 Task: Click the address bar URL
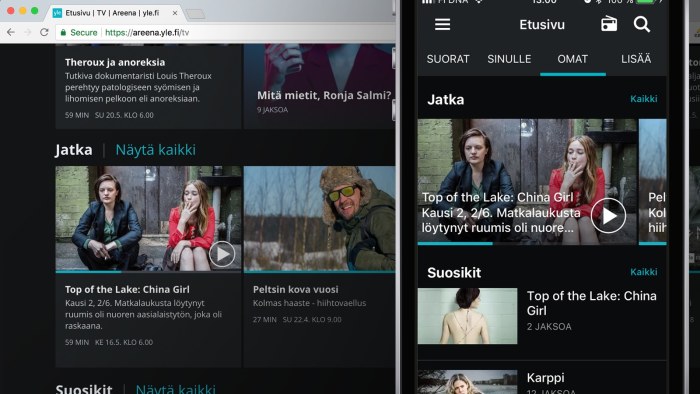(147, 32)
